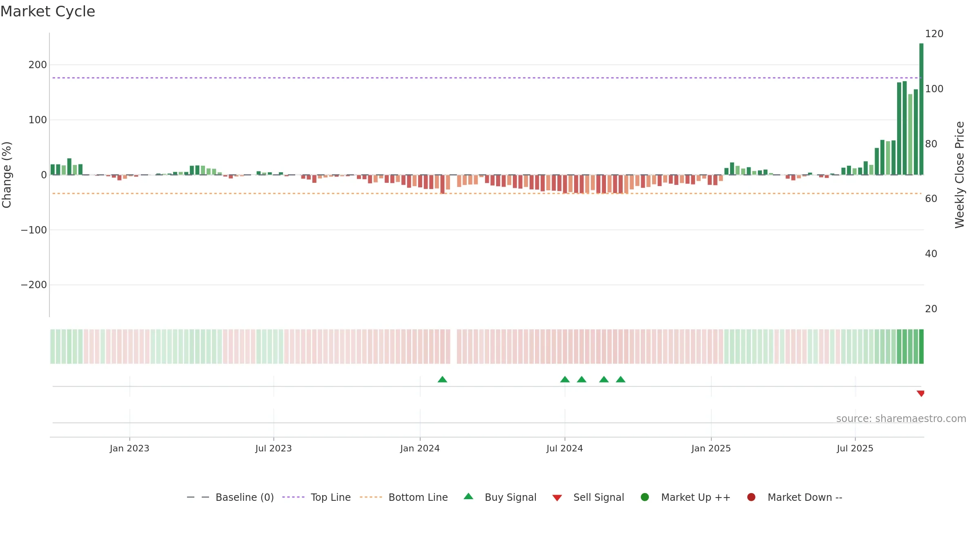The height and width of the screenshot is (551, 980).
Task: Select the fourth buy signal marker after Jul 2024
Action: pos(621,380)
